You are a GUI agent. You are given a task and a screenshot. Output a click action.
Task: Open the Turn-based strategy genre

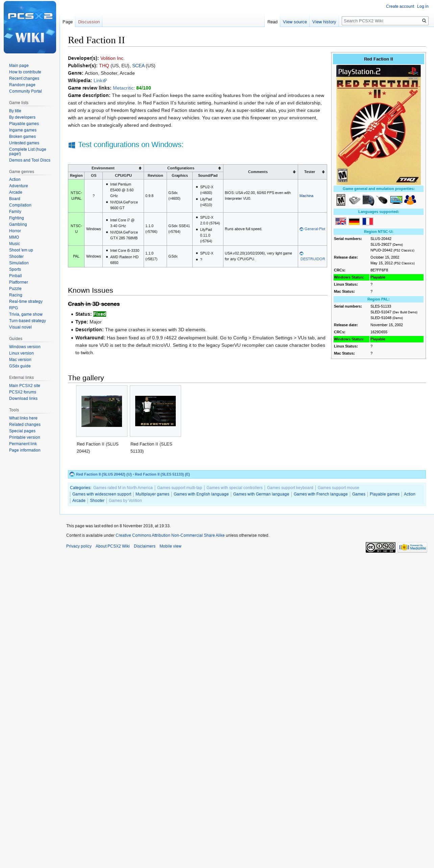tap(27, 321)
